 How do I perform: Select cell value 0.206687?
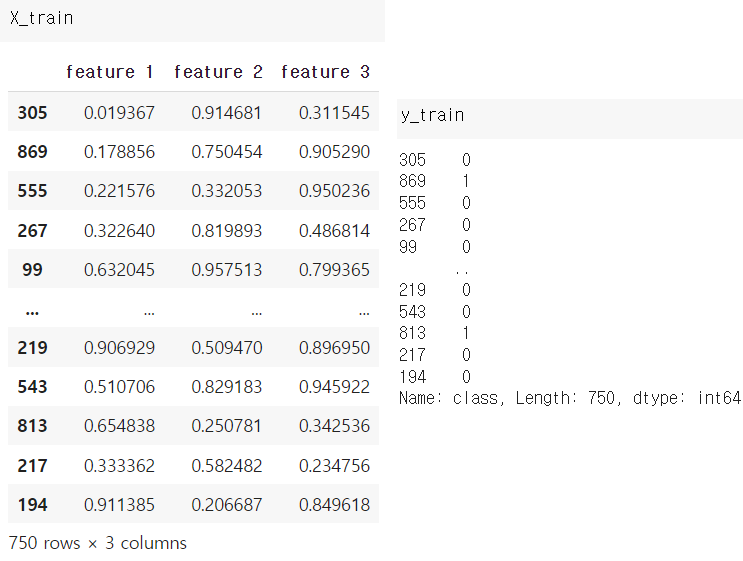(227, 505)
